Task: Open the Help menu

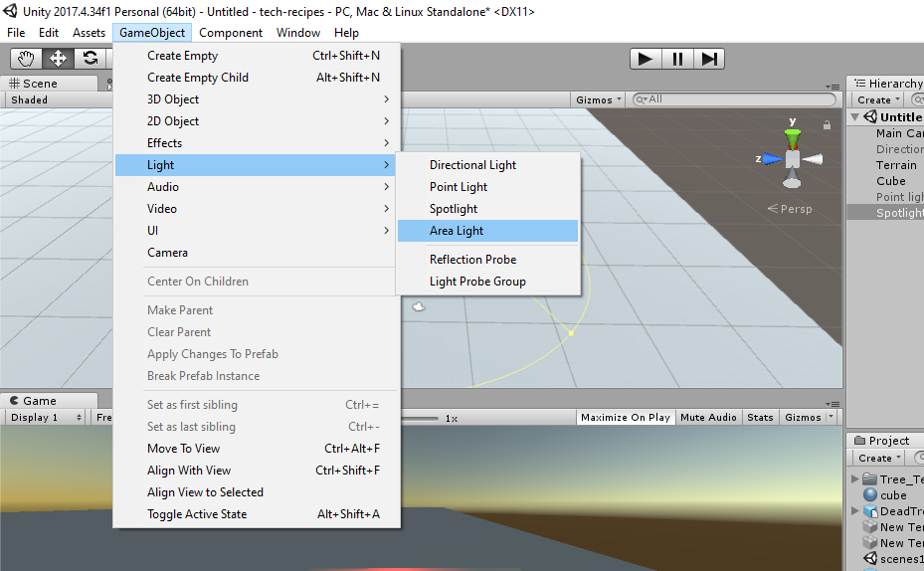Action: click(346, 33)
